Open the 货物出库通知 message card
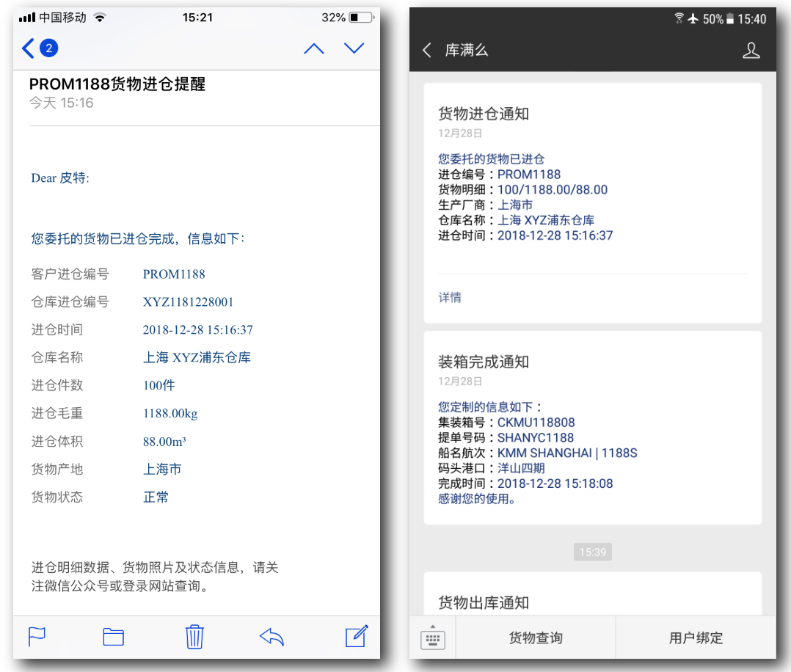This screenshot has height=672, width=791. (x=592, y=598)
